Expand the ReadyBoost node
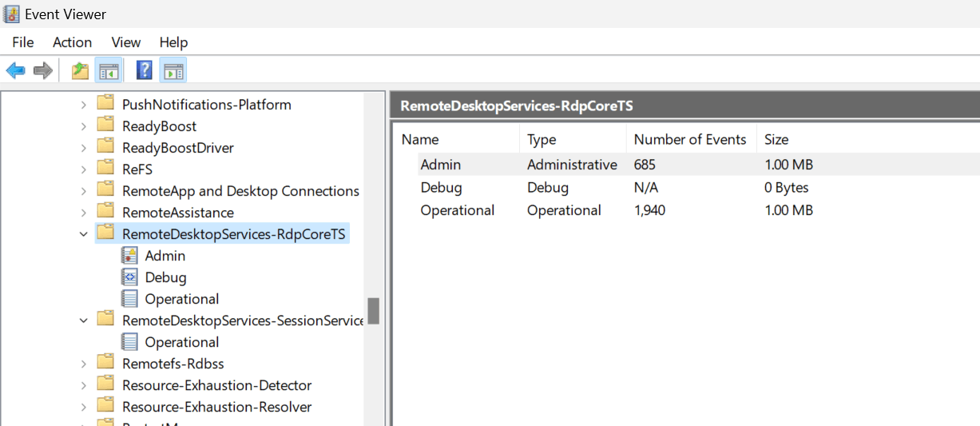The height and width of the screenshot is (426, 980). 84,126
